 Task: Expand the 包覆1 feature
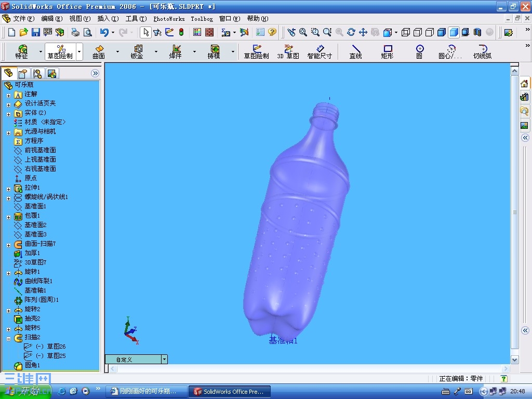click(8, 217)
